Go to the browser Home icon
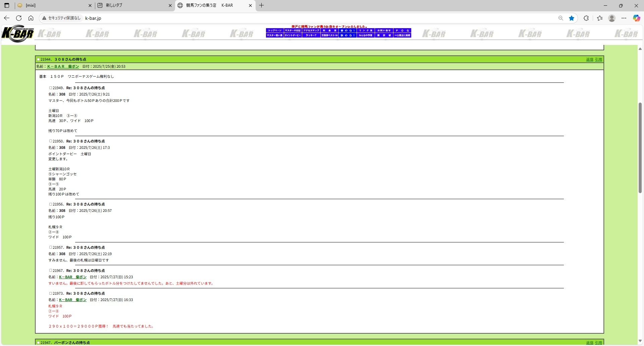The height and width of the screenshot is (346, 644). tap(31, 18)
